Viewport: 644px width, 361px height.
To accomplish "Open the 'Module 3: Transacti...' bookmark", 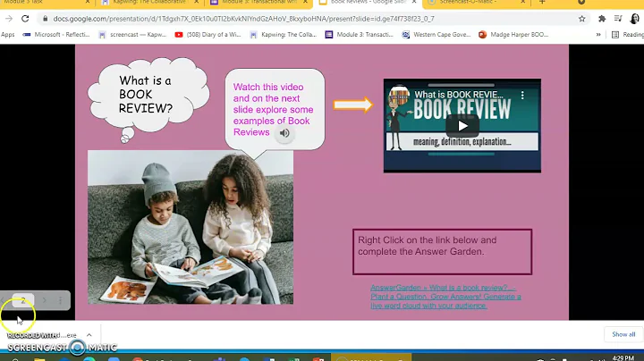I will (360, 35).
